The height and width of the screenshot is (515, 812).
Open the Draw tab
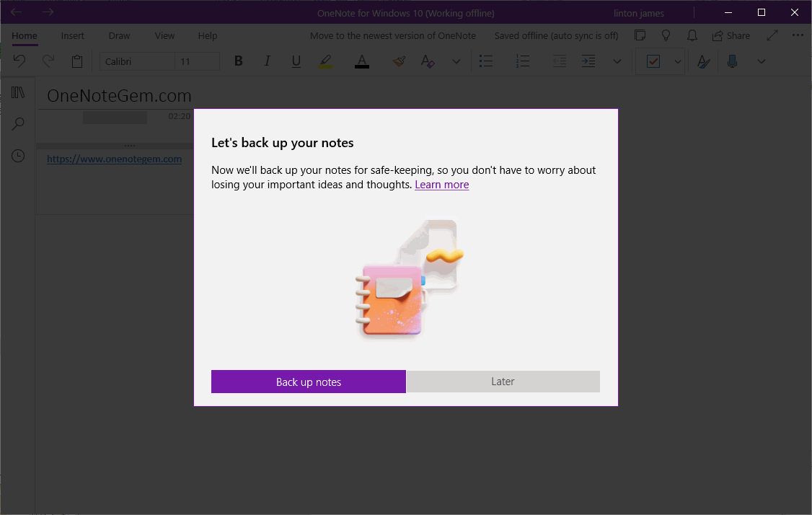click(119, 36)
